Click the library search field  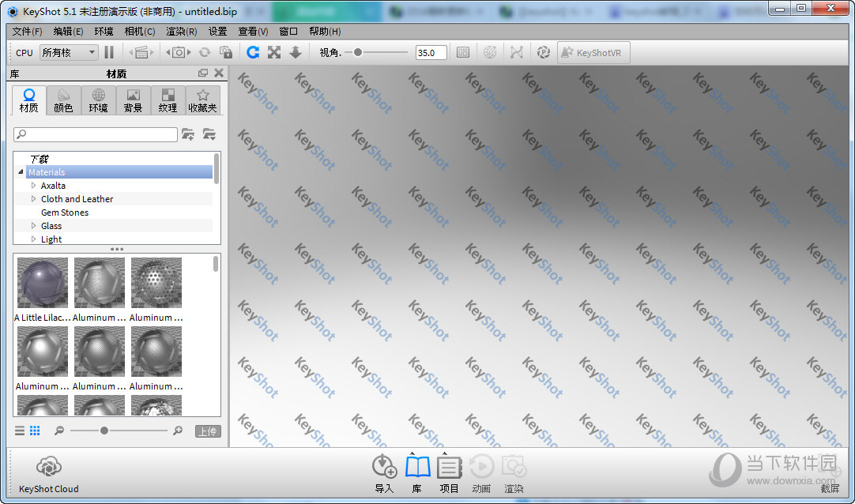(x=96, y=134)
